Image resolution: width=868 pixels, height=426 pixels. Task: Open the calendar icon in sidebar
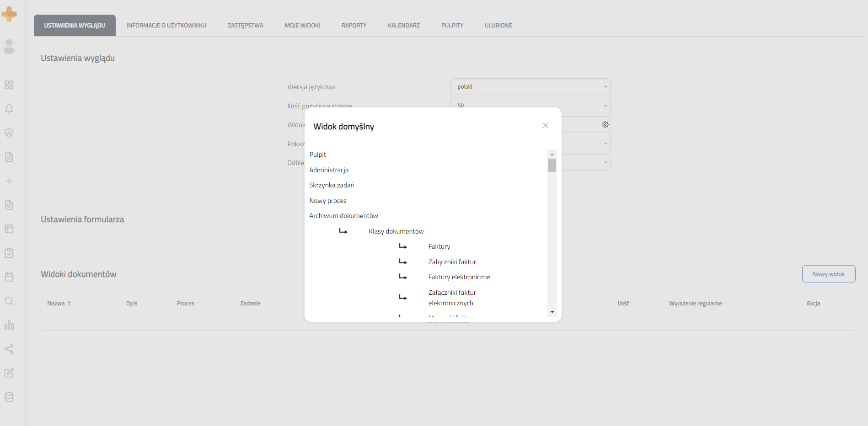point(9,277)
